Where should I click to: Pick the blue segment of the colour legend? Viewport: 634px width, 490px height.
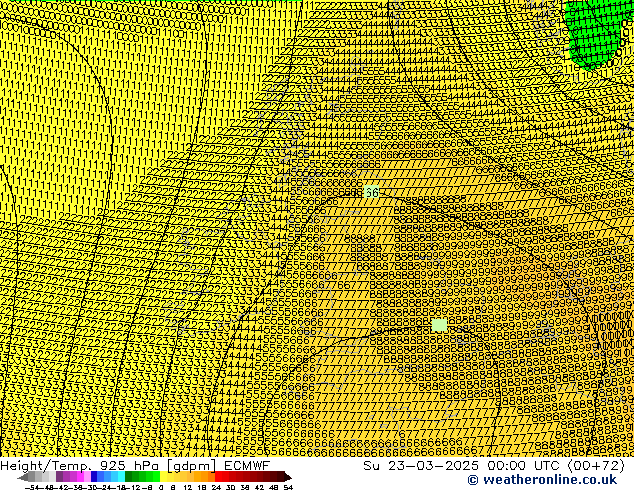(108, 477)
